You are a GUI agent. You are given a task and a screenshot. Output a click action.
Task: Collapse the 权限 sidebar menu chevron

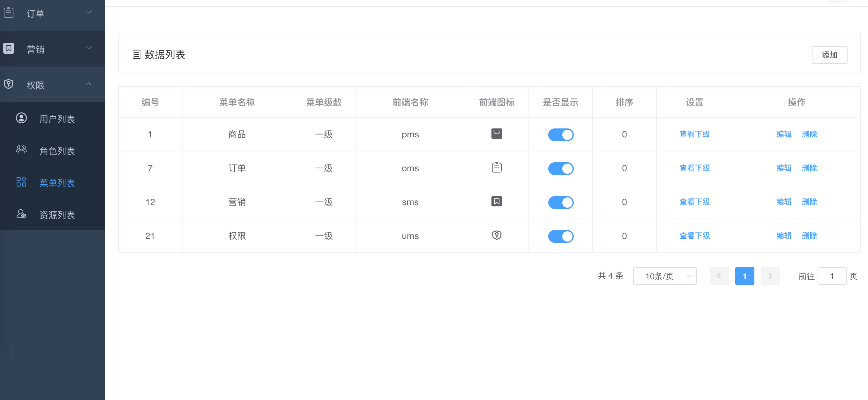coord(89,84)
